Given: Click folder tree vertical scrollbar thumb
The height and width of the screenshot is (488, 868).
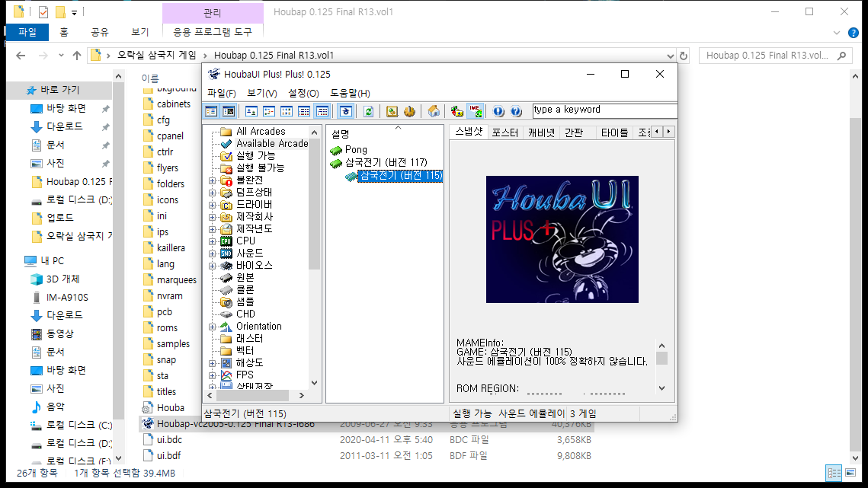Looking at the screenshot, I should [x=315, y=203].
